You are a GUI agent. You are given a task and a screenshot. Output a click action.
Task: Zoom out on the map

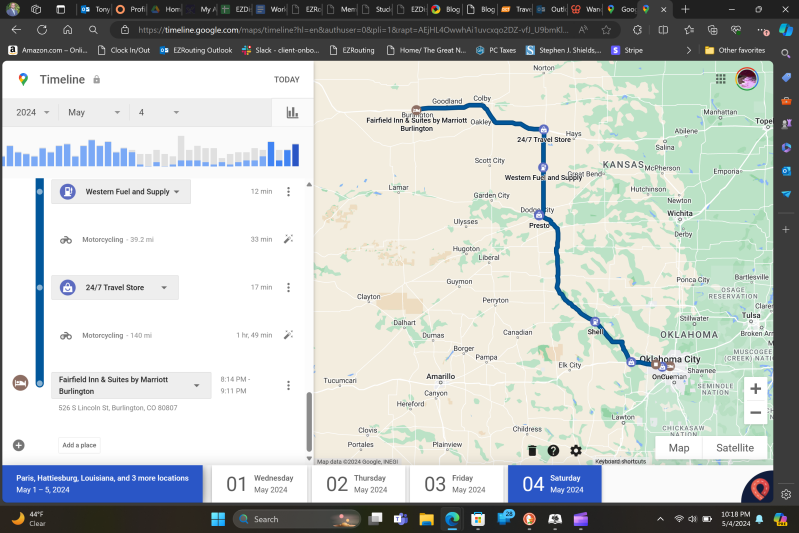click(756, 412)
